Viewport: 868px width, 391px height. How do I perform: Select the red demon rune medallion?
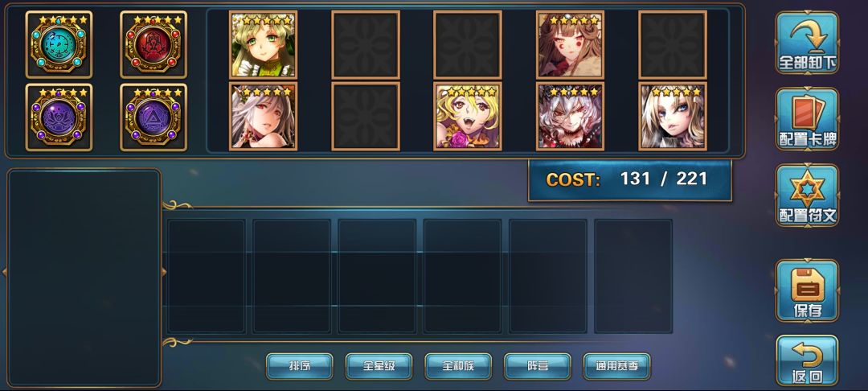click(x=154, y=44)
